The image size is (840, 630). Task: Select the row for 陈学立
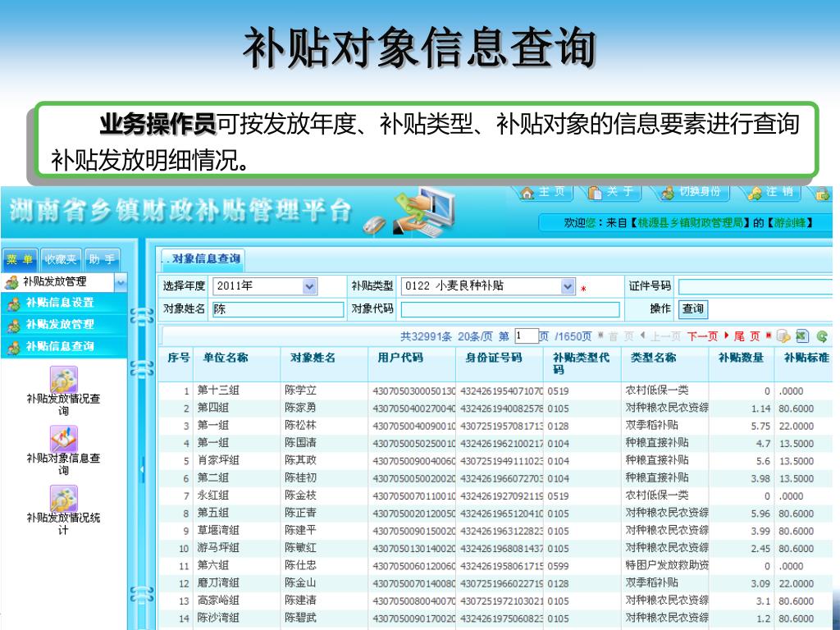point(495,391)
